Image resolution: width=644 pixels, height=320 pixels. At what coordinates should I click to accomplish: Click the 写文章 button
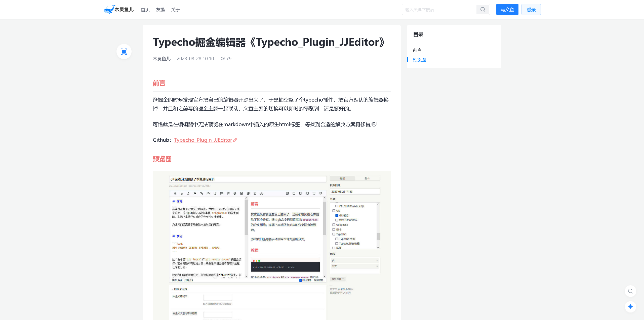[x=507, y=10]
